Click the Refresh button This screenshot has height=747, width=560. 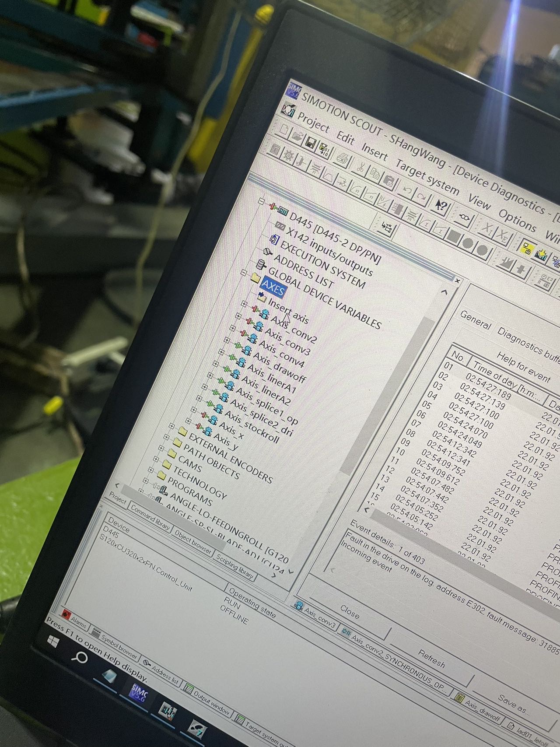pos(432,658)
